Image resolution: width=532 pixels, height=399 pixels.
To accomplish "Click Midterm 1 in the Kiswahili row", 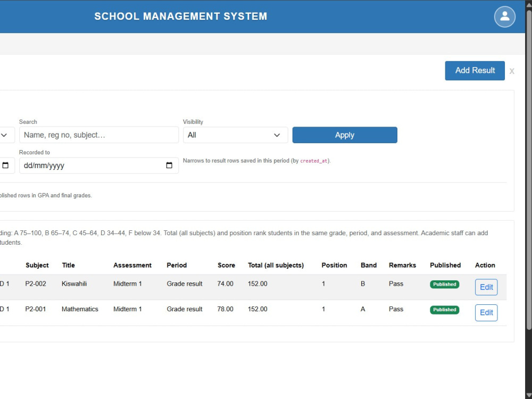I will pos(128,284).
